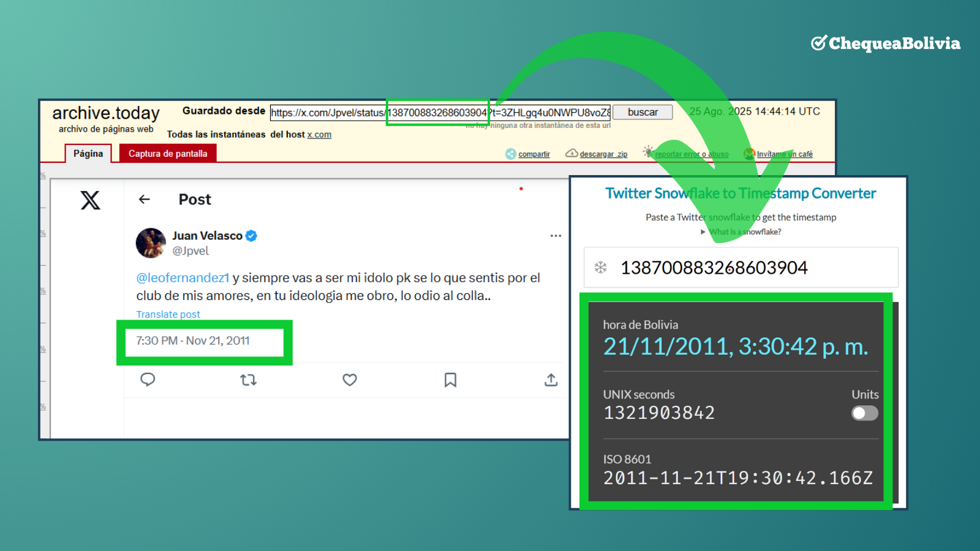The height and width of the screenshot is (551, 980).
Task: Click the snowflake ID input field
Action: pyautogui.click(x=741, y=268)
